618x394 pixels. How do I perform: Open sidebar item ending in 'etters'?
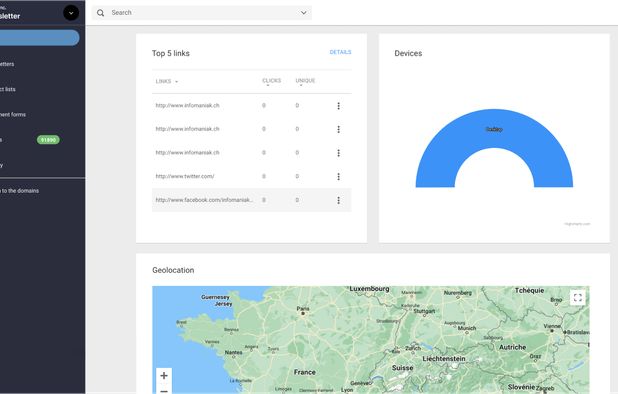tap(7, 64)
